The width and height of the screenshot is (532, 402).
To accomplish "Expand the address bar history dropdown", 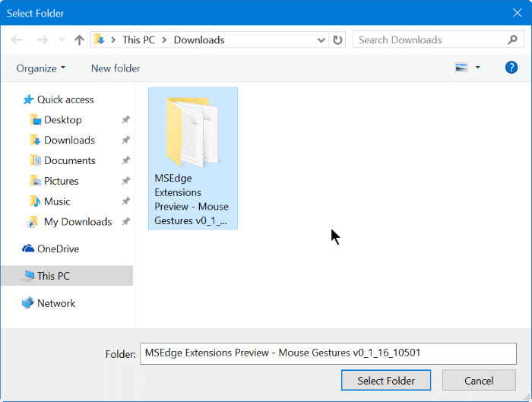I will click(321, 40).
